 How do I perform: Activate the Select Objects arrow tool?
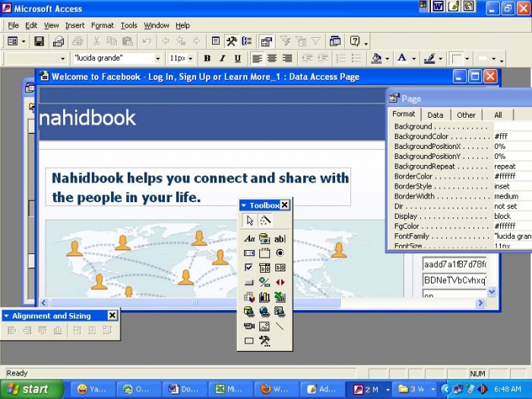(x=250, y=220)
